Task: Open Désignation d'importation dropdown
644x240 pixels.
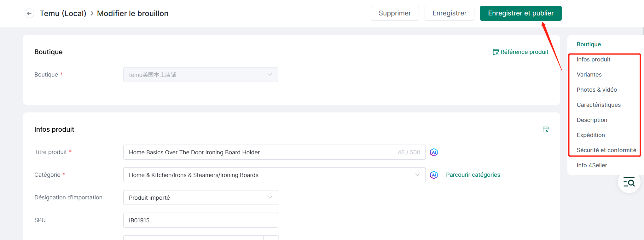Action: [201, 197]
